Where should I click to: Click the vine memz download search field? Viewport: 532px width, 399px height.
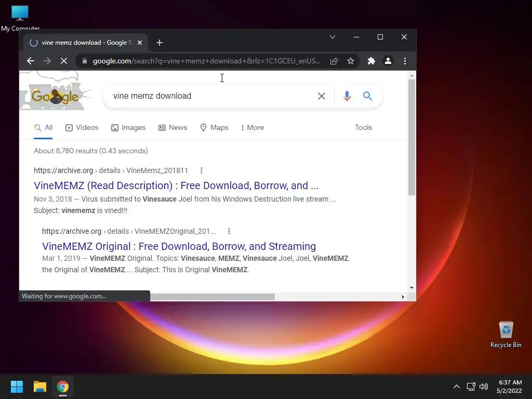[210, 96]
